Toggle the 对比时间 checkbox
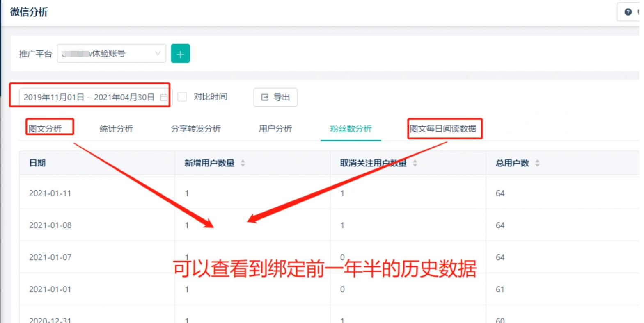This screenshot has width=644, height=323. click(x=182, y=97)
